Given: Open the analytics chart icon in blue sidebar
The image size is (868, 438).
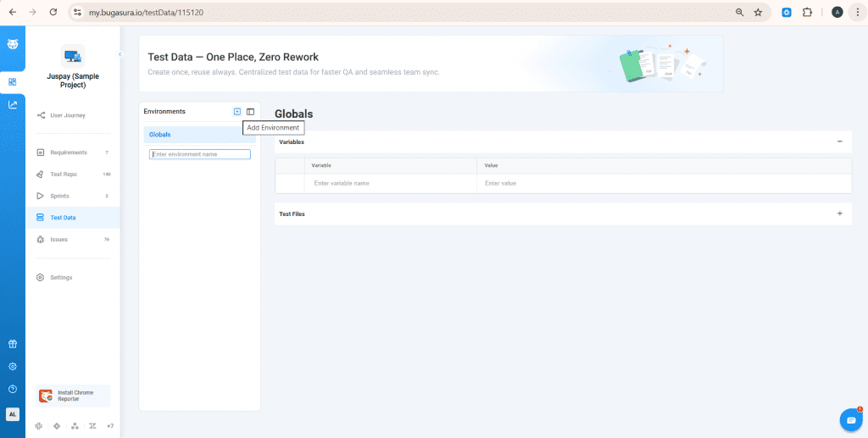Looking at the screenshot, I should tap(13, 105).
